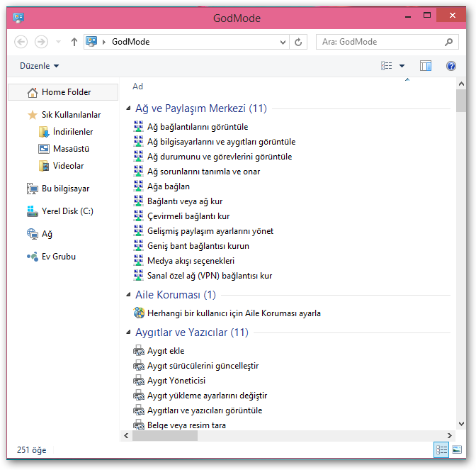Collapse the Aile Koruması group
476x470 pixels.
click(128, 295)
